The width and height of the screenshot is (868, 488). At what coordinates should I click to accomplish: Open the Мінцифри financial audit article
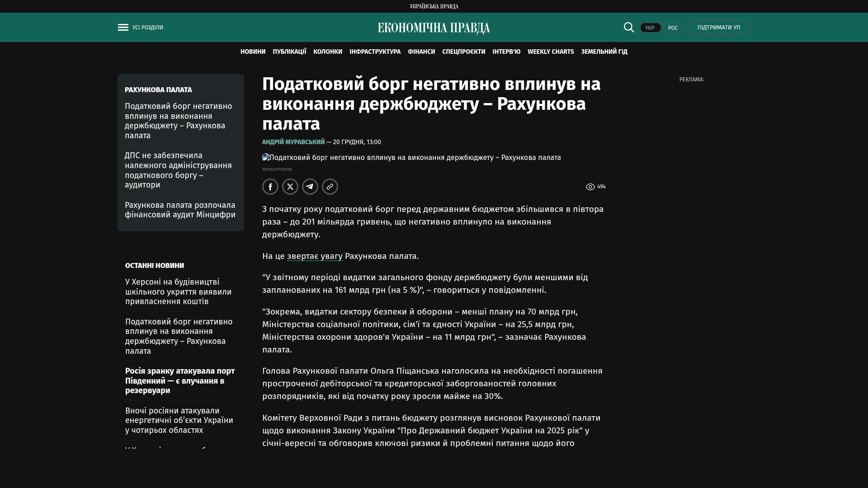pyautogui.click(x=180, y=210)
